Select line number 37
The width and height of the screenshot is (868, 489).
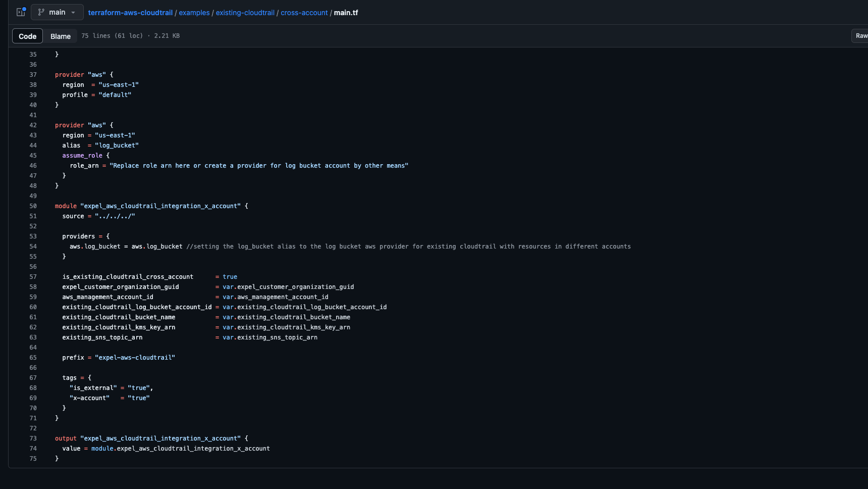tap(33, 75)
